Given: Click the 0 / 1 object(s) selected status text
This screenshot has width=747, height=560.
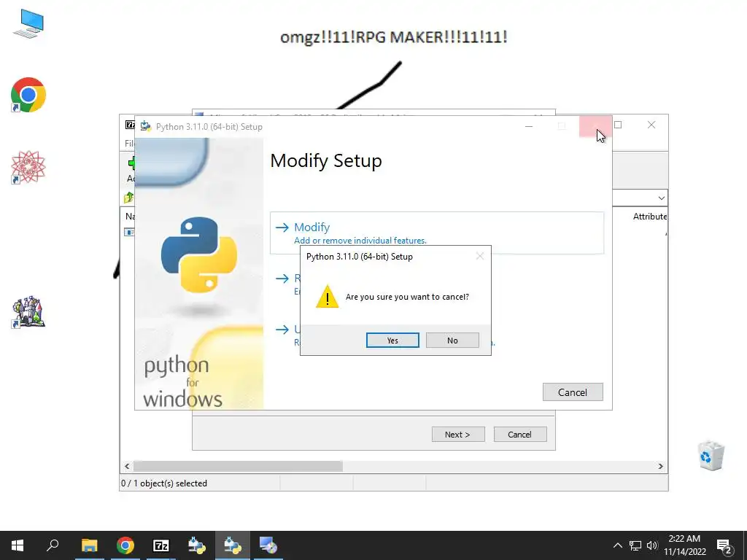Looking at the screenshot, I should (x=164, y=483).
